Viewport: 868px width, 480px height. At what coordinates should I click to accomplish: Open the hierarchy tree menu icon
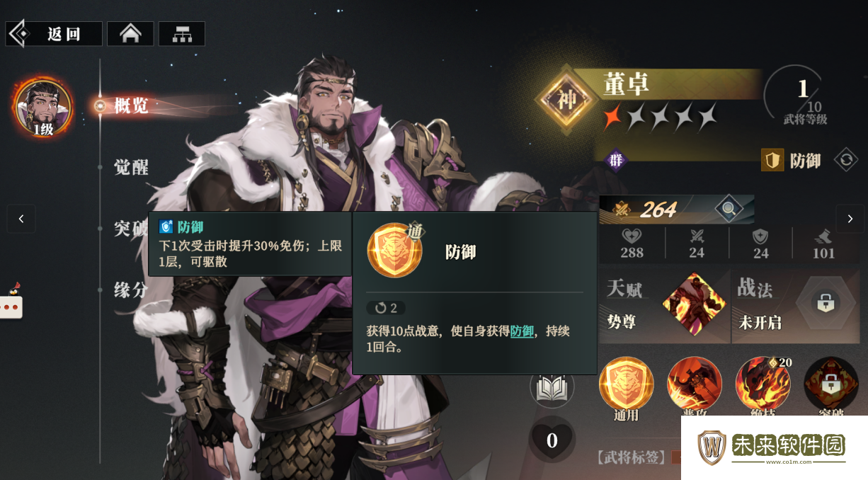tap(182, 34)
